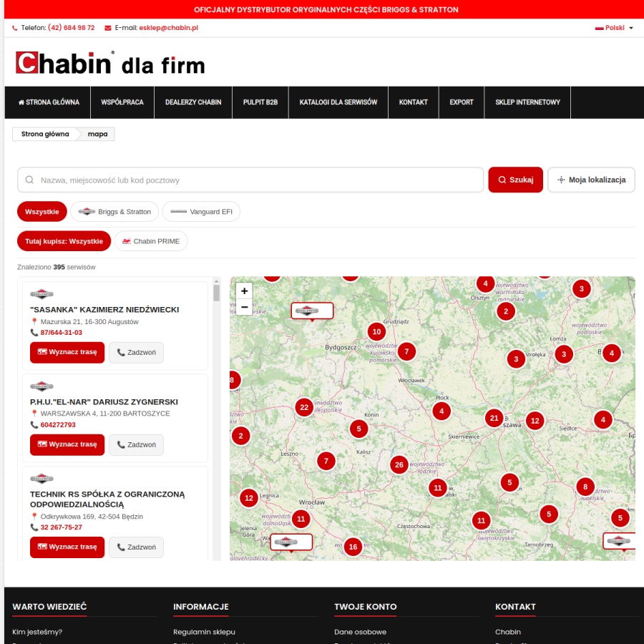644x644 pixels.
Task: Click Briggs logo on EL-NAR card
Action: tap(42, 386)
